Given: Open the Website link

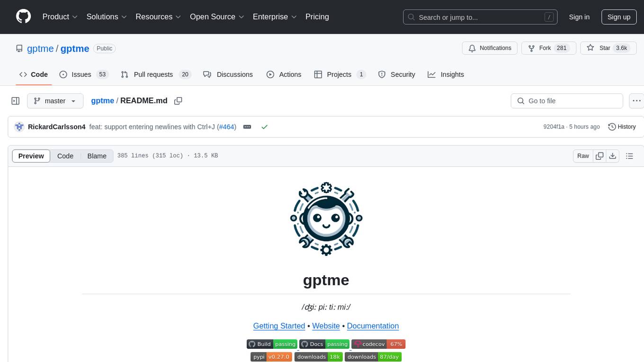Looking at the screenshot, I should click(326, 326).
